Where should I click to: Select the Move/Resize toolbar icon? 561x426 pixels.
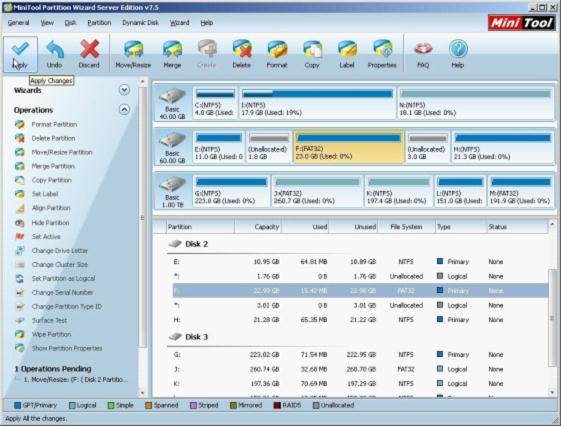coord(133,54)
